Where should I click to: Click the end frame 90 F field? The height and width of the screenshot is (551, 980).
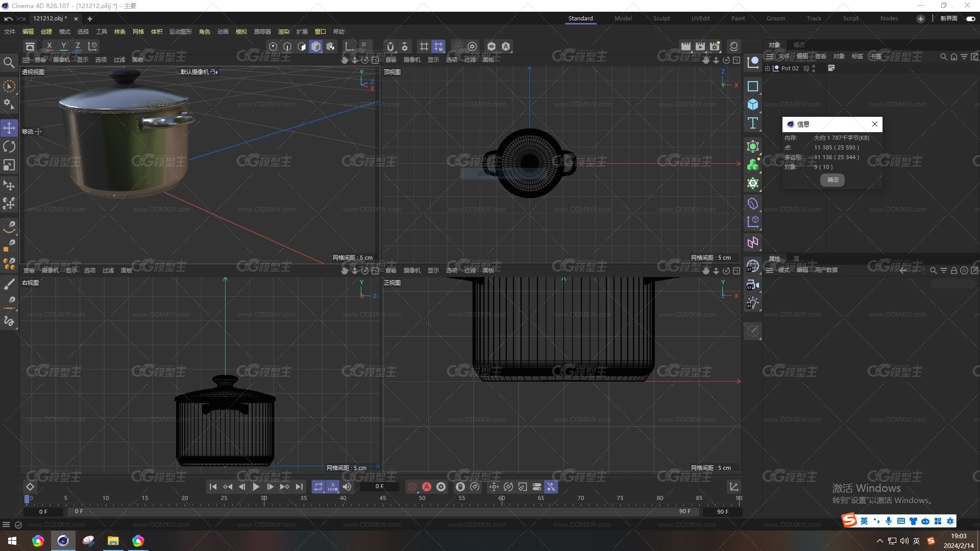722,511
